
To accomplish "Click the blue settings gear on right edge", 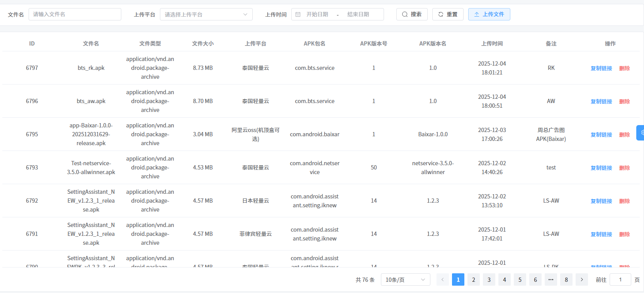I will click(641, 132).
